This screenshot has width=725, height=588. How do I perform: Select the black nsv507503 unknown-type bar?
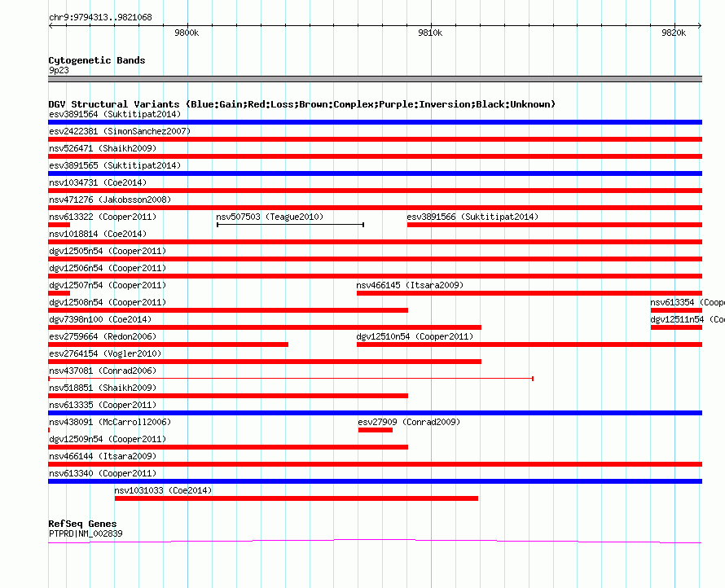290,225
